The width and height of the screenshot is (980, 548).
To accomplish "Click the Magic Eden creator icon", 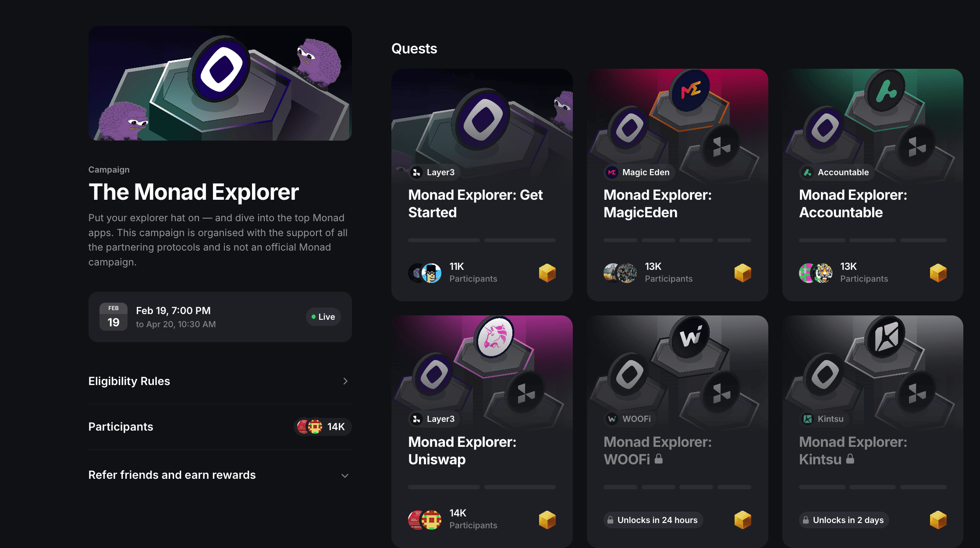I will (x=612, y=173).
